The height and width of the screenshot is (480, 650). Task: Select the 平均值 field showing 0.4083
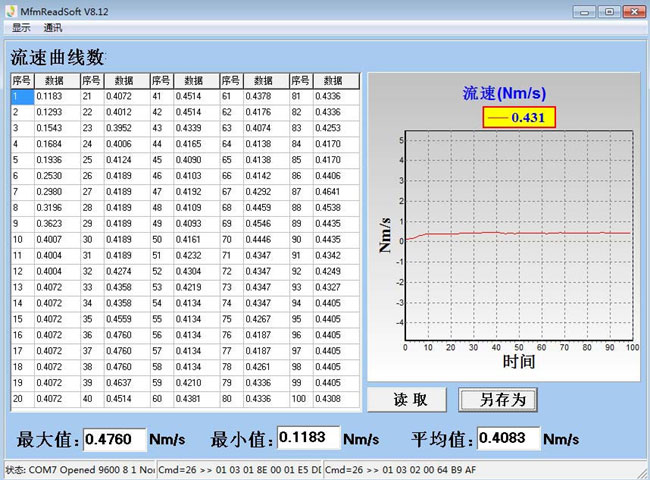507,439
